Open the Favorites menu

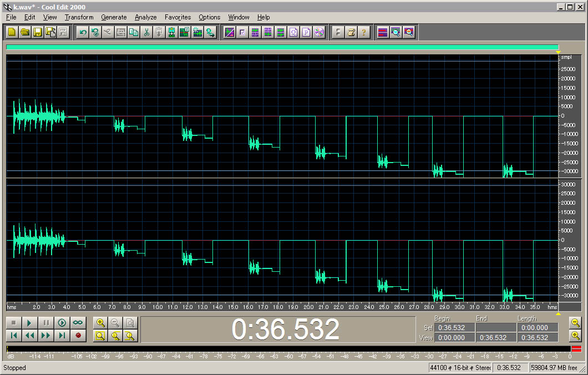[178, 17]
